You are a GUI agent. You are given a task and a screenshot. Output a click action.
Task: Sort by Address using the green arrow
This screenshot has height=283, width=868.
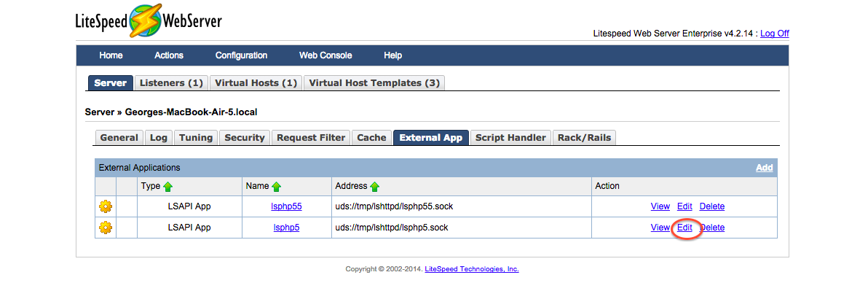point(375,187)
